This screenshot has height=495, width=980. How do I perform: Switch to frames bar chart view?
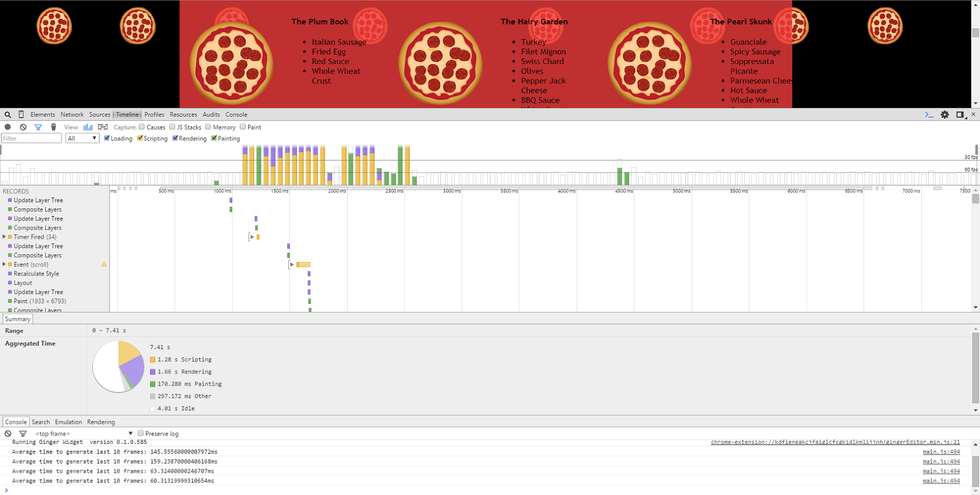click(88, 127)
